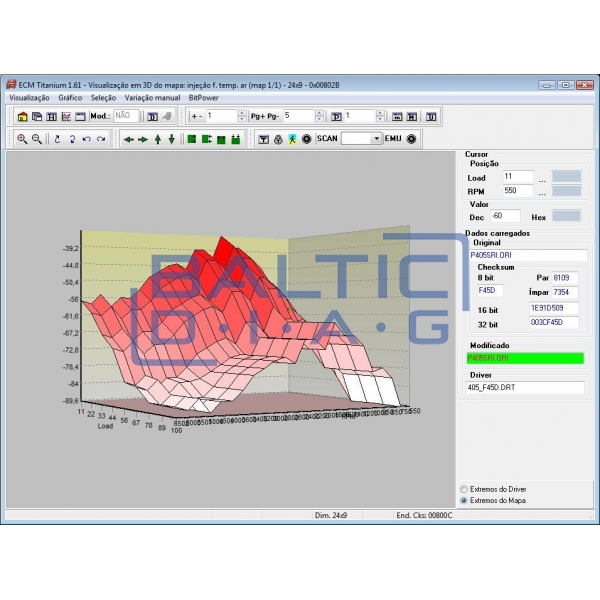Click the H icon beside the chart icon

[51, 116]
